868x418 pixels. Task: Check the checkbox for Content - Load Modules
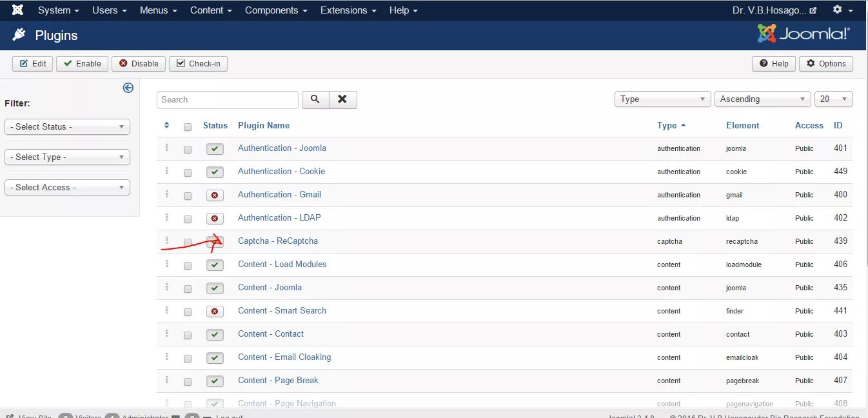coord(188,265)
